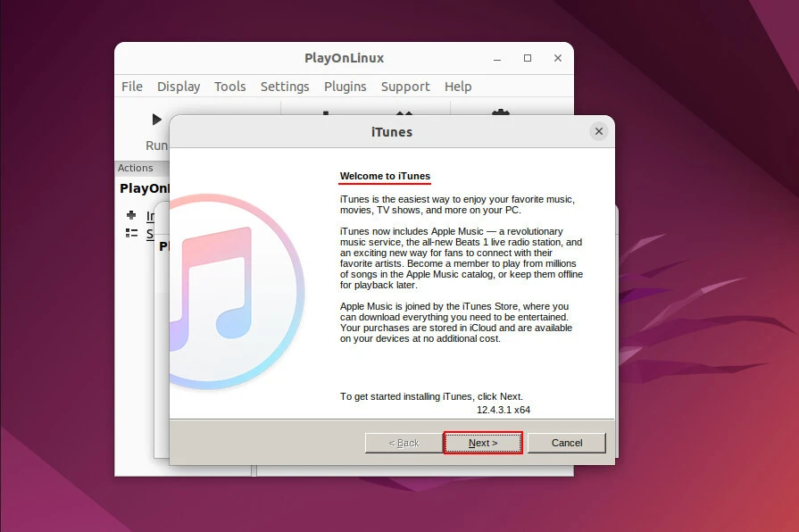Click the Settings list icon under Actions
The image size is (799, 532).
(x=131, y=234)
